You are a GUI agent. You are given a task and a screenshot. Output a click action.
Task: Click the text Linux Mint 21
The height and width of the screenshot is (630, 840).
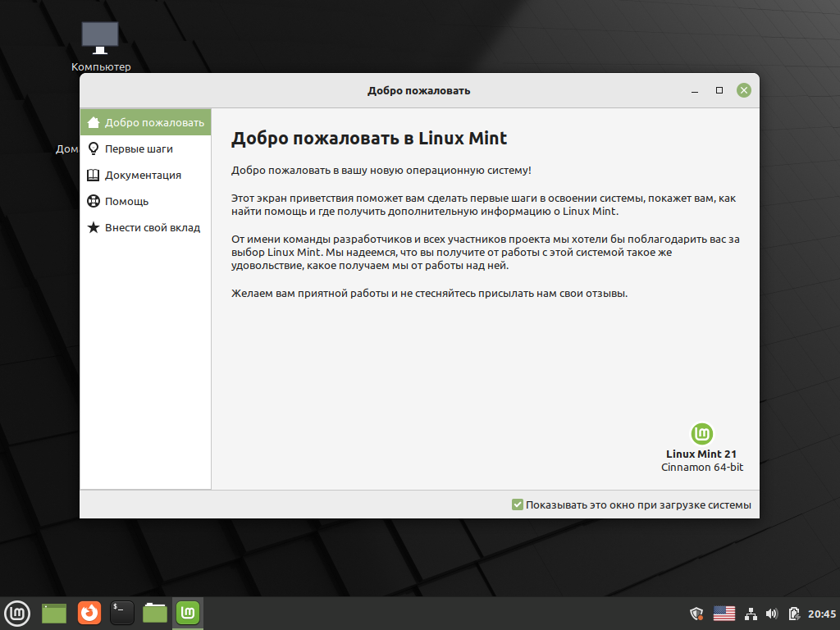pyautogui.click(x=701, y=454)
